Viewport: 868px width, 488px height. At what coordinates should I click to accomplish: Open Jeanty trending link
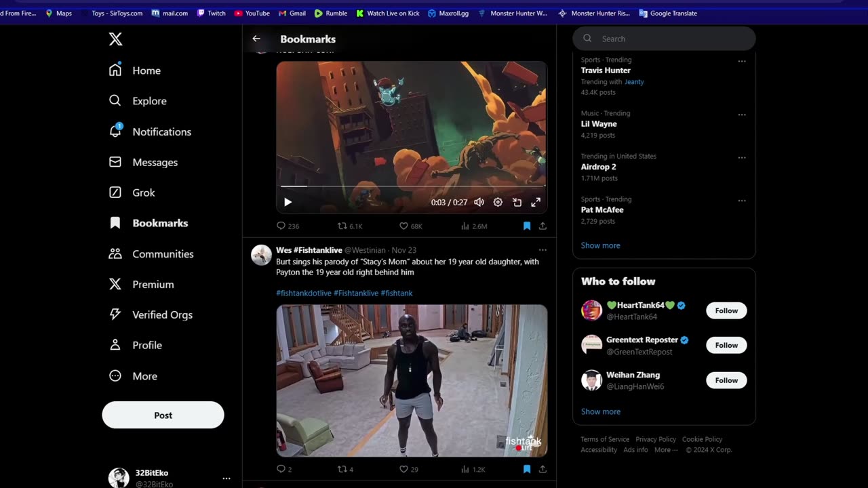634,82
